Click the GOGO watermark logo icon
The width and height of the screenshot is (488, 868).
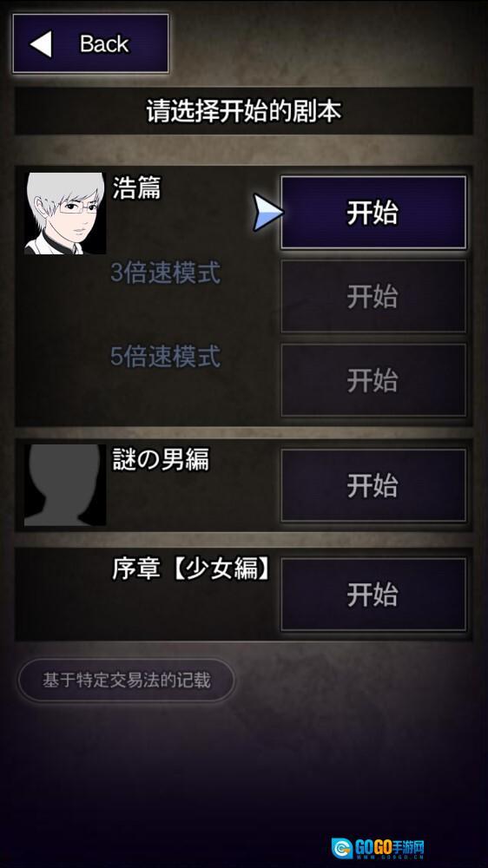click(x=342, y=848)
